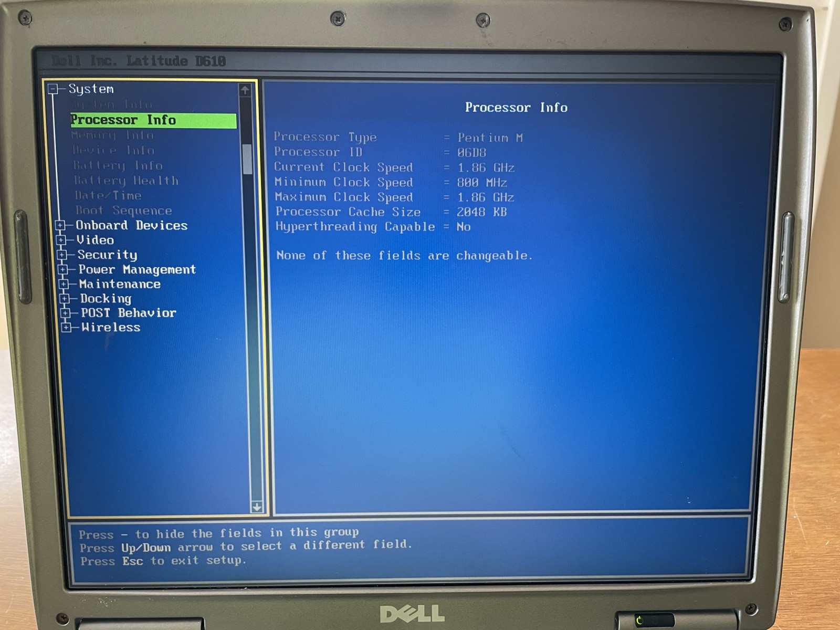Image resolution: width=840 pixels, height=630 pixels.
Task: Click the 'None of these fields are changeable' note
Action: point(404,256)
